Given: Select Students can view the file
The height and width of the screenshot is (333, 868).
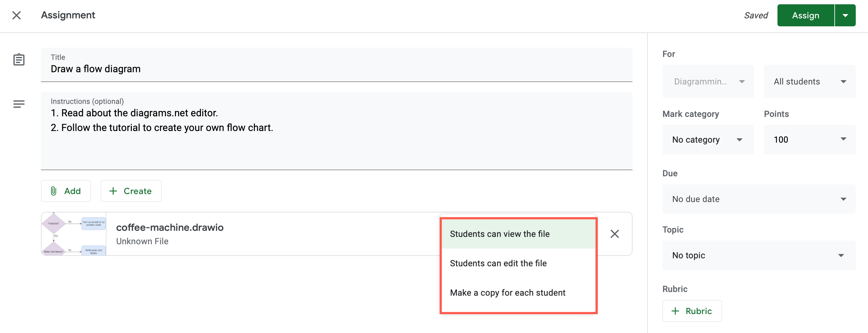Looking at the screenshot, I should click(x=500, y=234).
